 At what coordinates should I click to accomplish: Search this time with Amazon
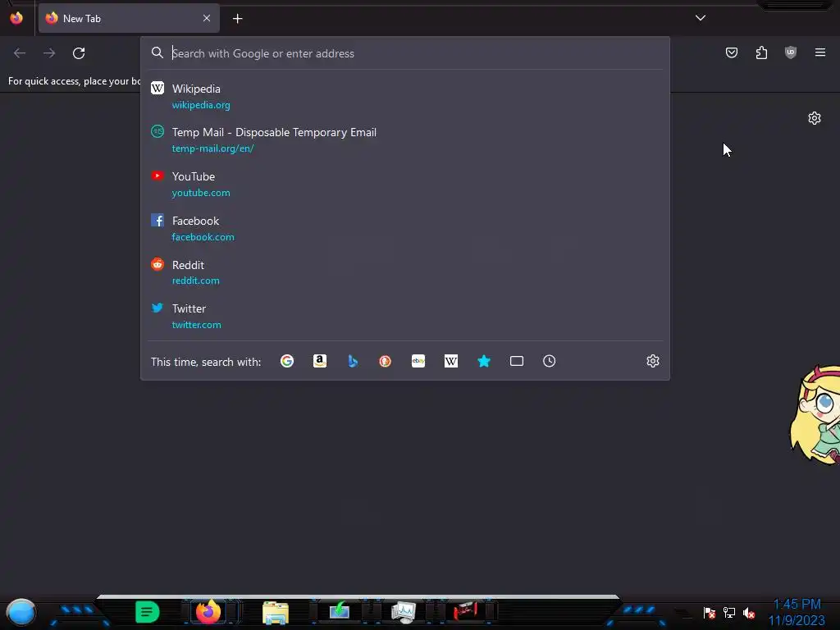(x=320, y=361)
